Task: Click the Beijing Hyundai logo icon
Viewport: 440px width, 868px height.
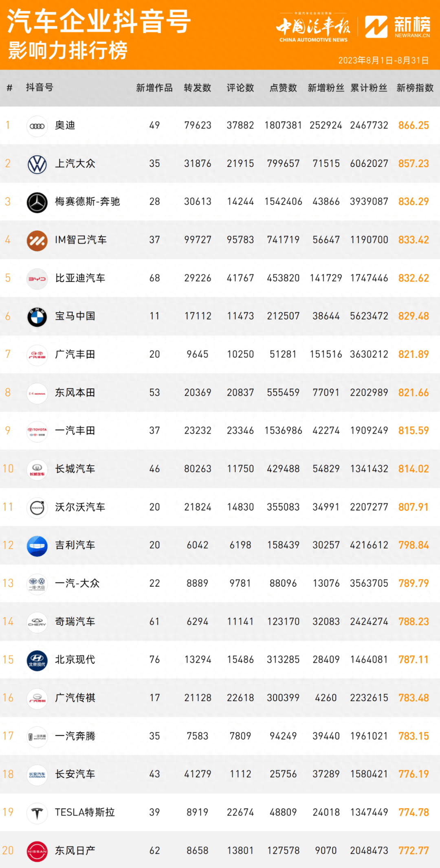Action: (x=37, y=660)
